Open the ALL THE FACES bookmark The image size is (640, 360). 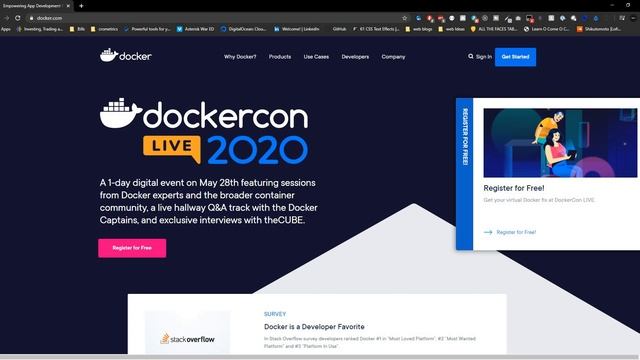point(494,29)
